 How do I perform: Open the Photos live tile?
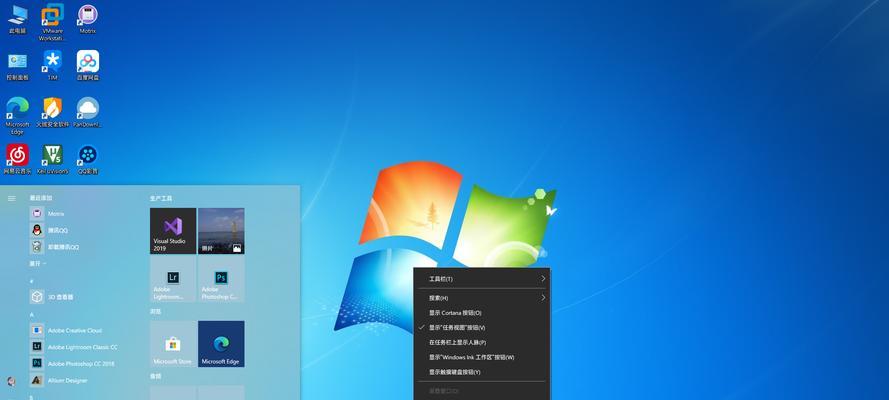click(221, 231)
